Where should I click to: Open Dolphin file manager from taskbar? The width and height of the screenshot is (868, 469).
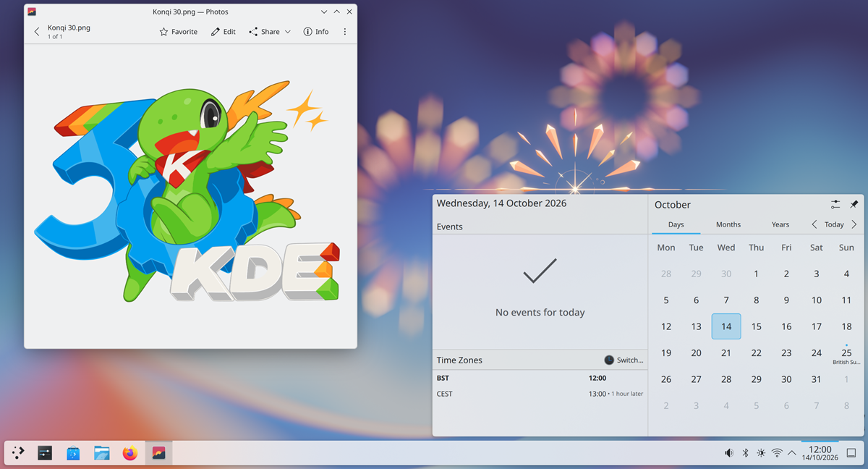coord(101,453)
